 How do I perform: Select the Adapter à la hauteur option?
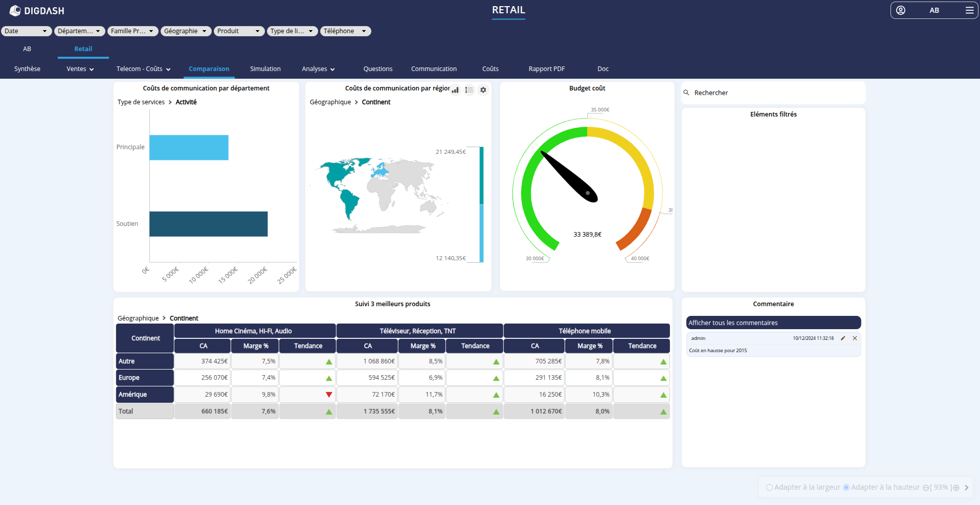coord(846,488)
